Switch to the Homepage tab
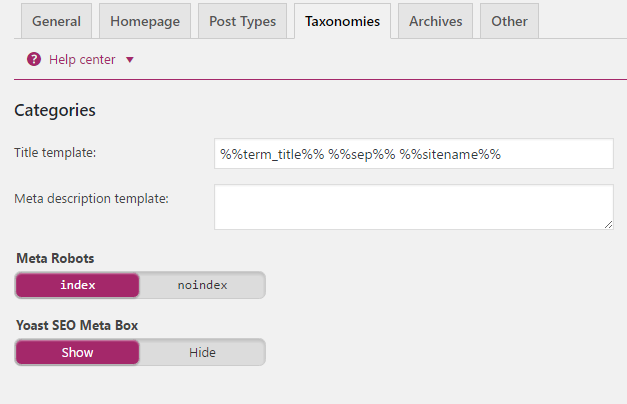 point(145,21)
